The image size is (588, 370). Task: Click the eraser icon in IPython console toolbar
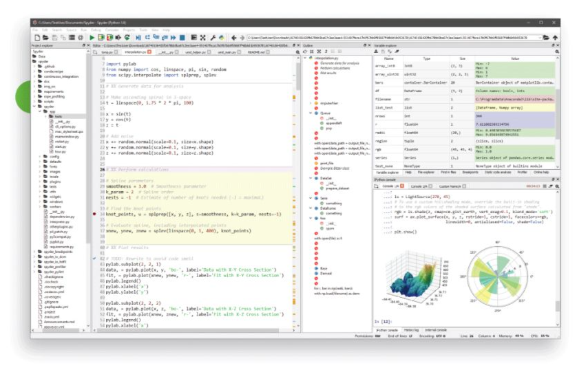551,186
